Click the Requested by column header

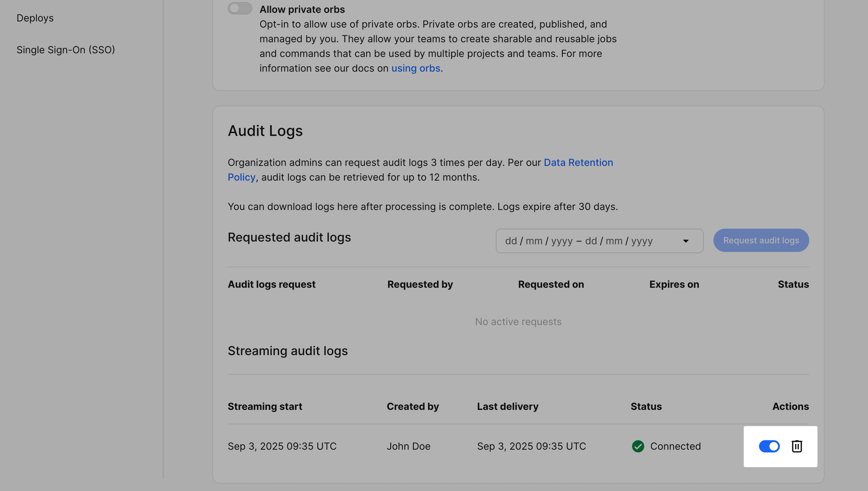click(420, 284)
